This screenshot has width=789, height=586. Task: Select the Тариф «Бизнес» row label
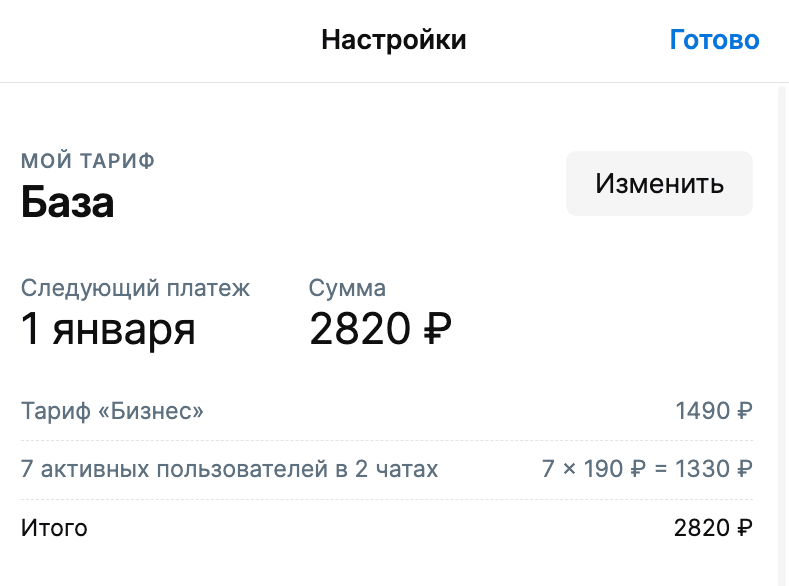[112, 411]
